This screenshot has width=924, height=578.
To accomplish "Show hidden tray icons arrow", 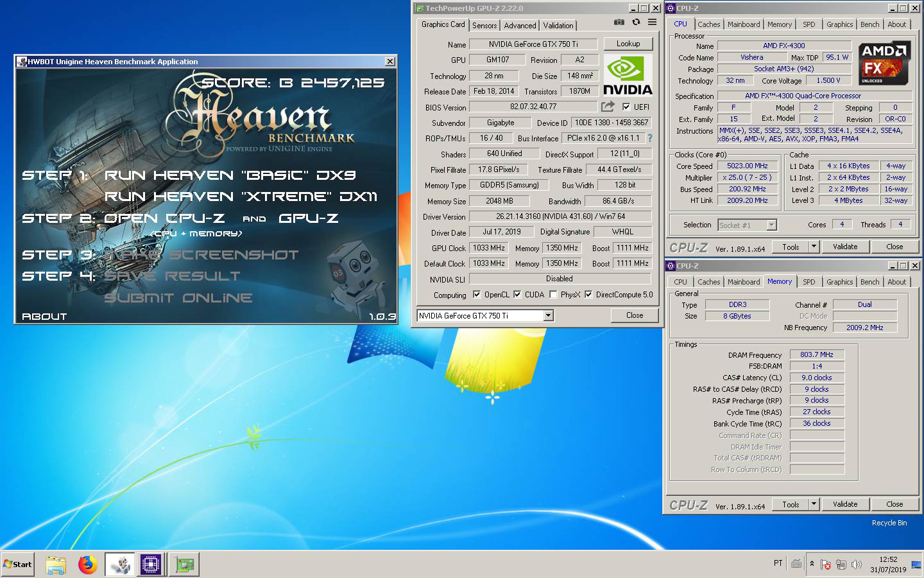I will (x=812, y=564).
